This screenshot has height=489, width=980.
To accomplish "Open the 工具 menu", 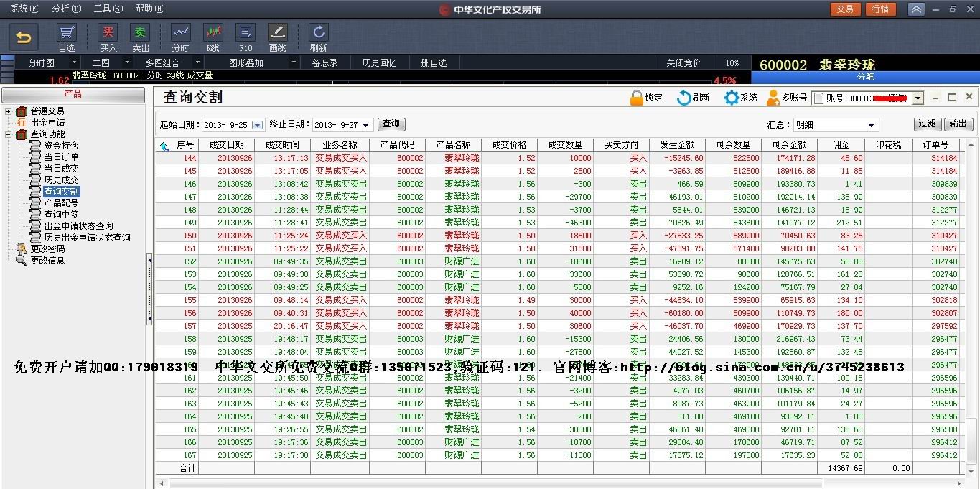I will pos(108,9).
